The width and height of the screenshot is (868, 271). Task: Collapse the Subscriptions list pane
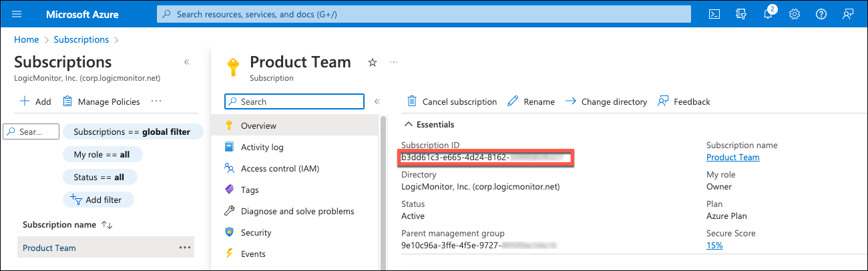(x=187, y=62)
